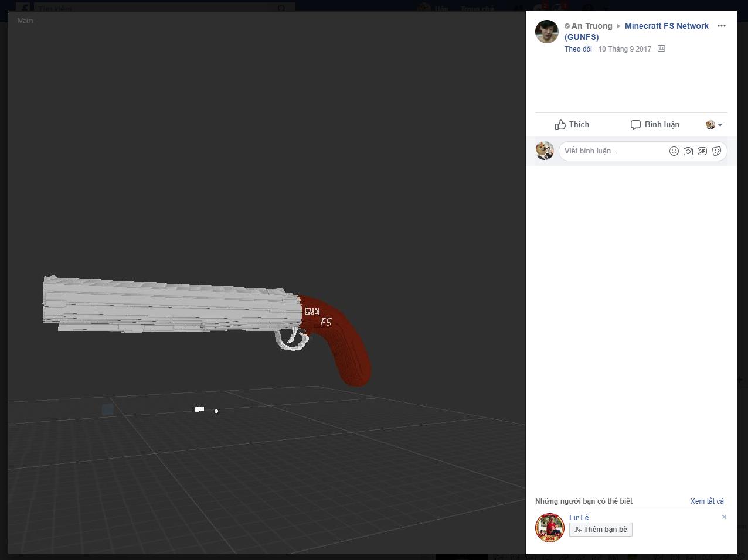Expand the comment-as identity dropdown
Viewport: 748px width, 560px height.
coord(715,125)
